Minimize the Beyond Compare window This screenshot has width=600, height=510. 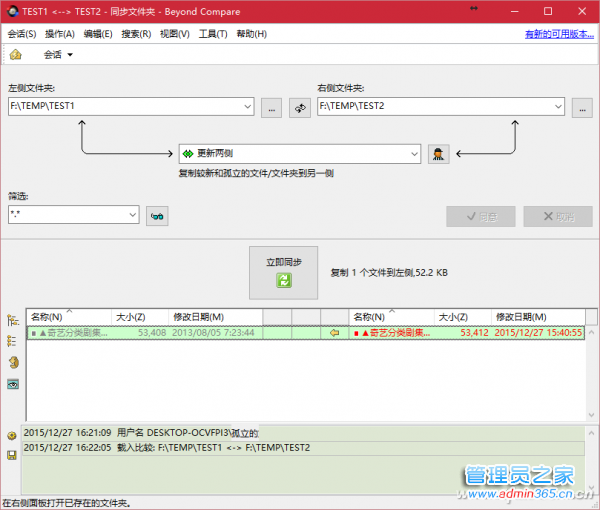514,11
